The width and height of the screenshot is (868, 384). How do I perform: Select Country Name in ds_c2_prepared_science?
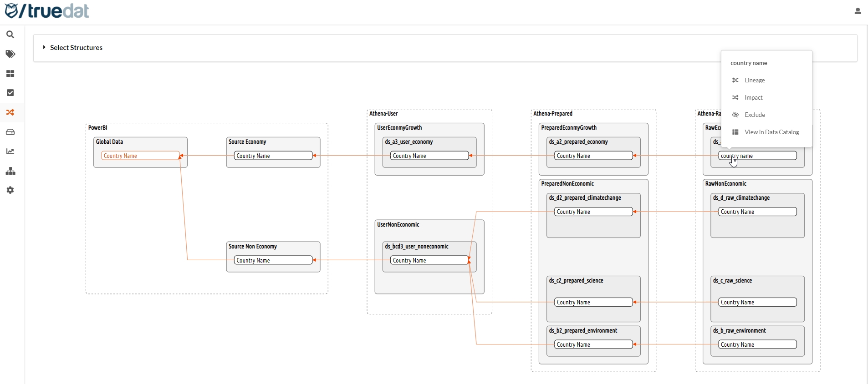593,303
